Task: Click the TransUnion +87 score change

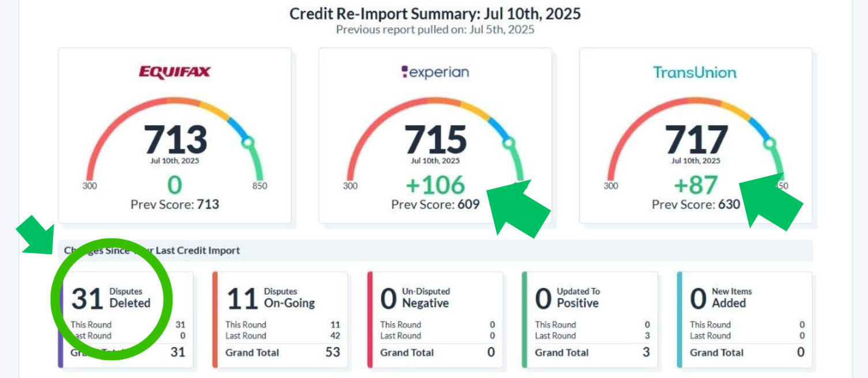Action: (696, 185)
